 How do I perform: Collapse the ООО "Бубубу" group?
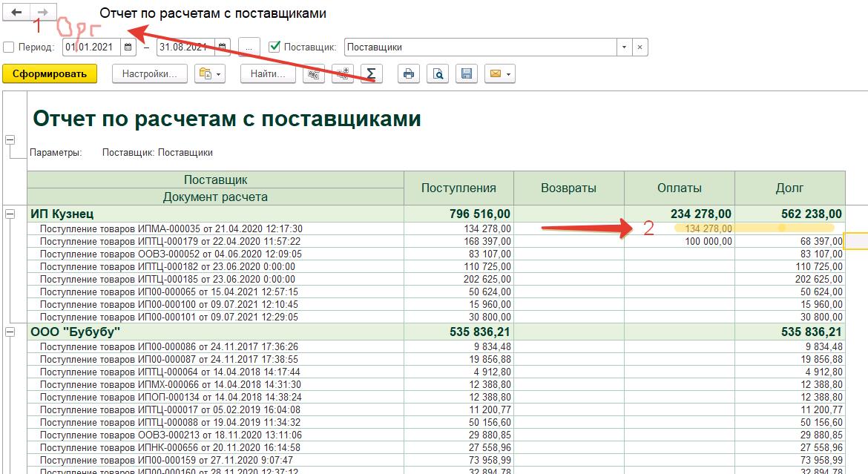(10, 332)
